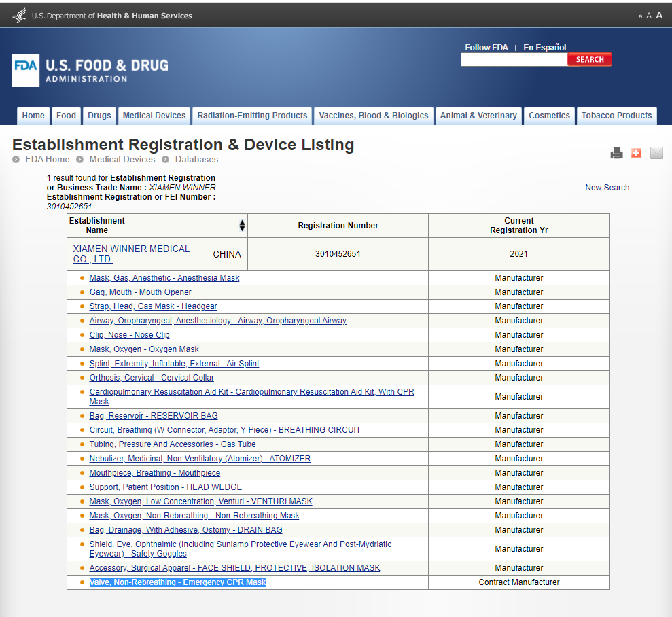The height and width of the screenshot is (617, 672).
Task: Open Bag, Drainage, Ostomy - DRAIN BAG link
Action: pyautogui.click(x=185, y=530)
